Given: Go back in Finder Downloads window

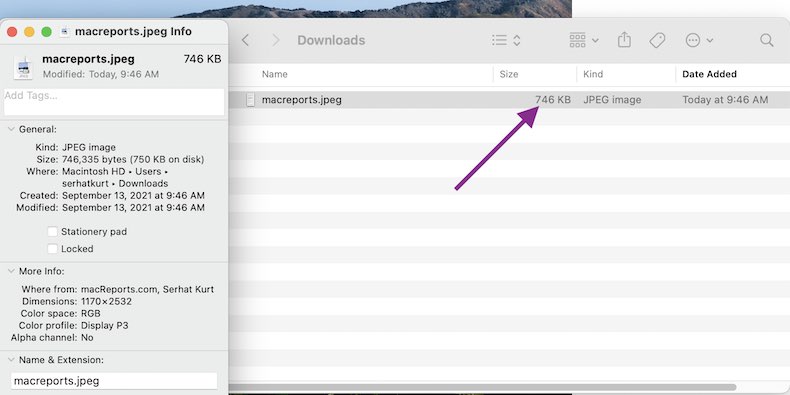Looking at the screenshot, I should coord(245,40).
